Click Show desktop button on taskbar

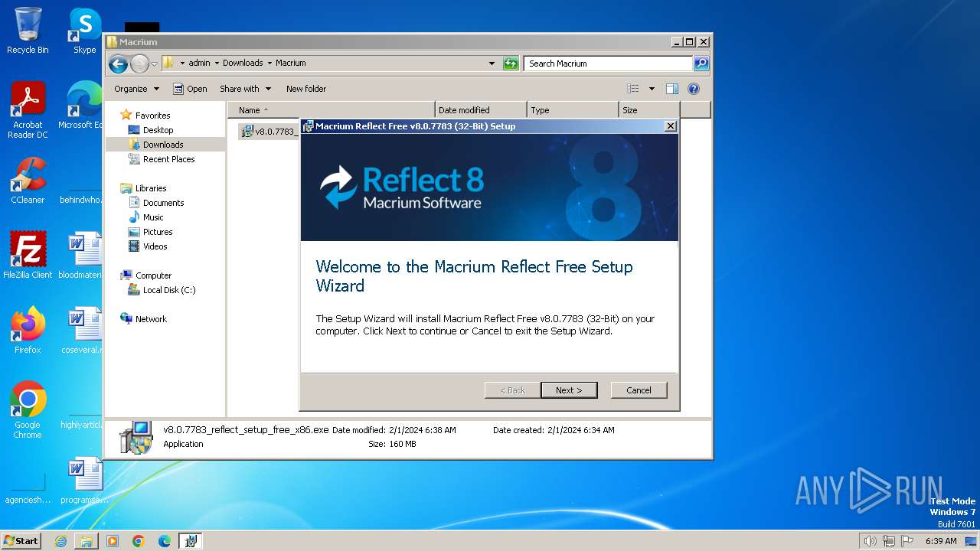[x=971, y=541]
